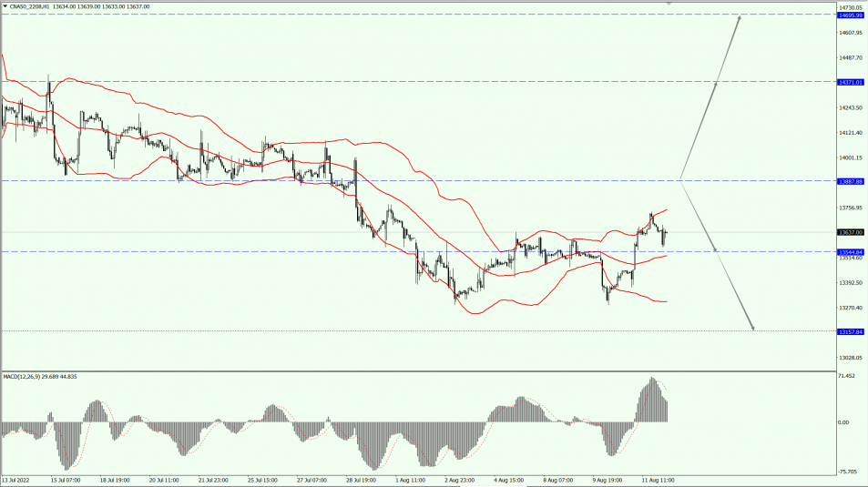
Task: Click the small arrowhead on the 13544.84 line
Action: coord(715,249)
